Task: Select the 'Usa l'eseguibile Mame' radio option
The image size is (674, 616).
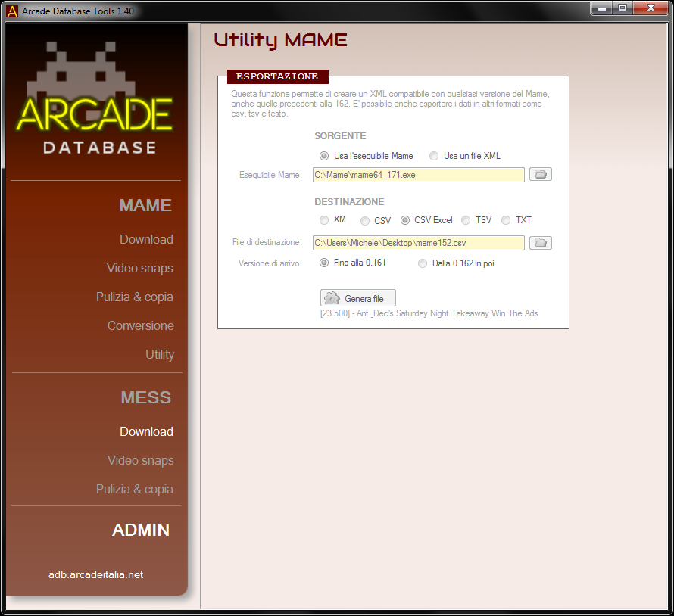Action: coord(325,156)
